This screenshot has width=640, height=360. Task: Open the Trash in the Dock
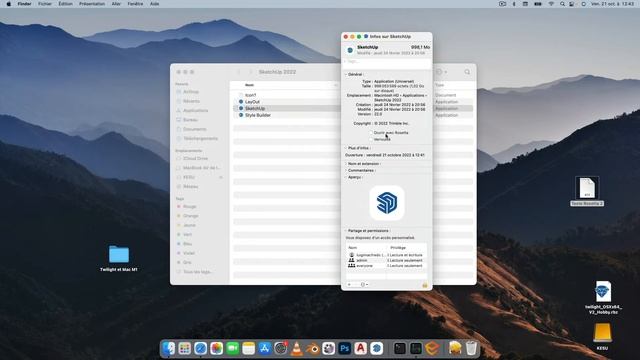point(471,348)
